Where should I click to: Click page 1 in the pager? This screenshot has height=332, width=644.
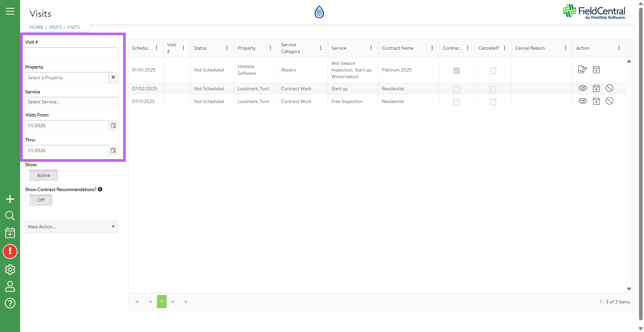coord(162,302)
